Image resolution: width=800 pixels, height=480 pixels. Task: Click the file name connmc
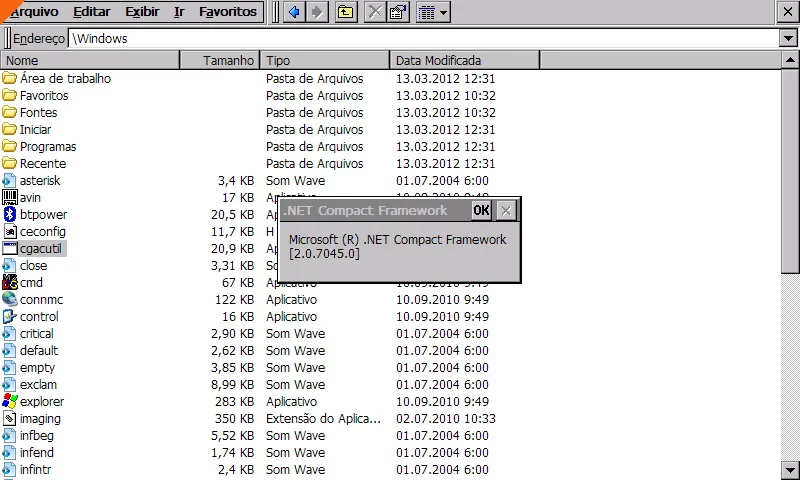tap(41, 299)
